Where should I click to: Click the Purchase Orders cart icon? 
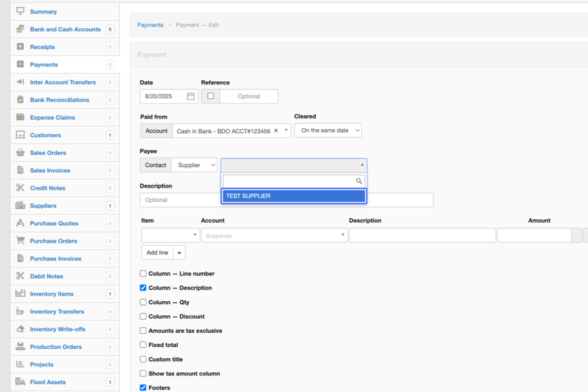coord(20,241)
